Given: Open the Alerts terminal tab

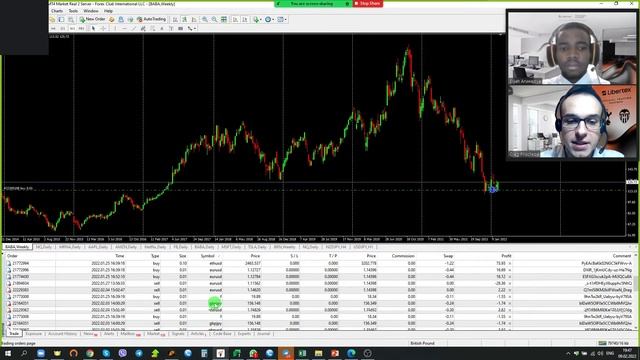Looking at the screenshot, I should [x=109, y=334].
